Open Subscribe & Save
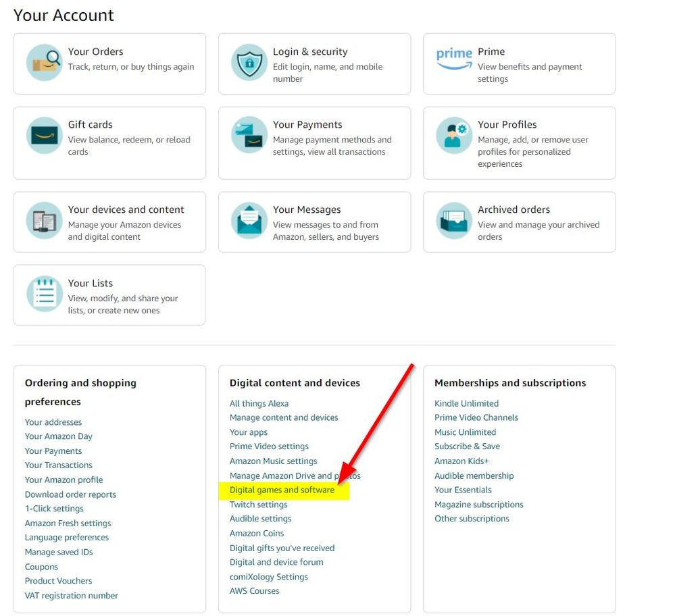Screen dimensions: 675x616 [468, 446]
